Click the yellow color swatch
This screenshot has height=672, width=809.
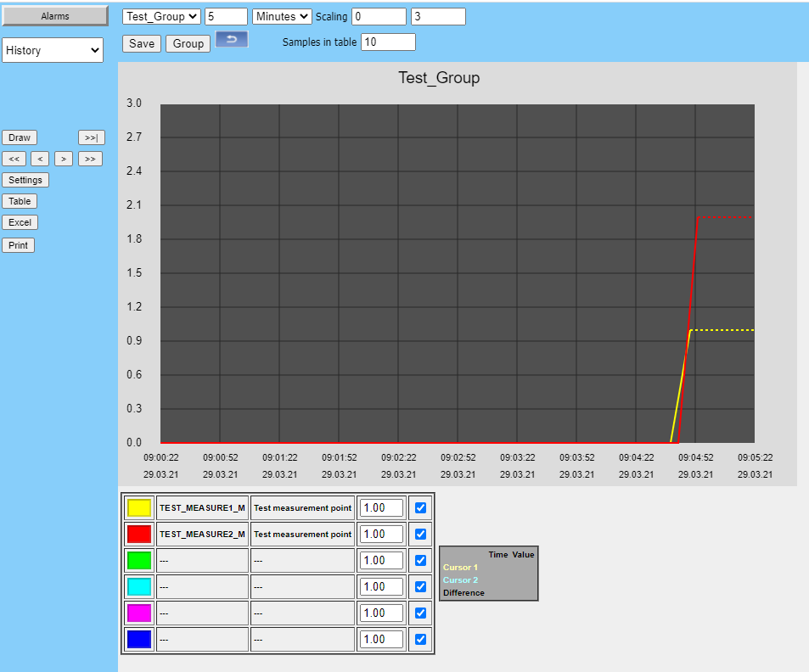pos(139,508)
